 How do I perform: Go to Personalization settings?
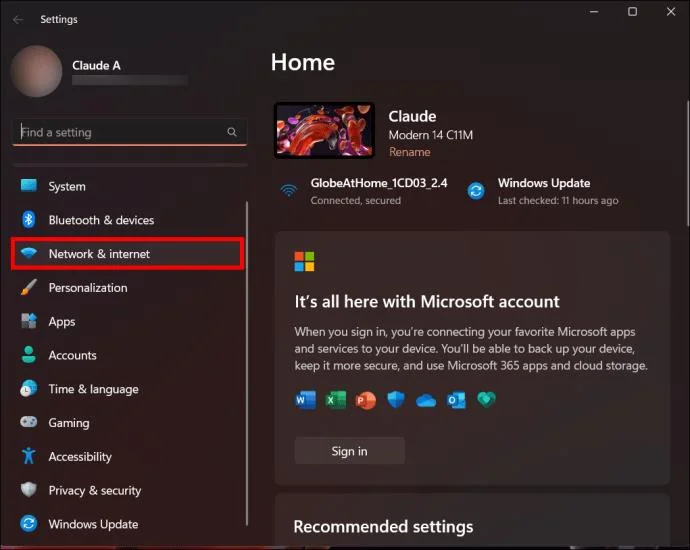(128, 287)
